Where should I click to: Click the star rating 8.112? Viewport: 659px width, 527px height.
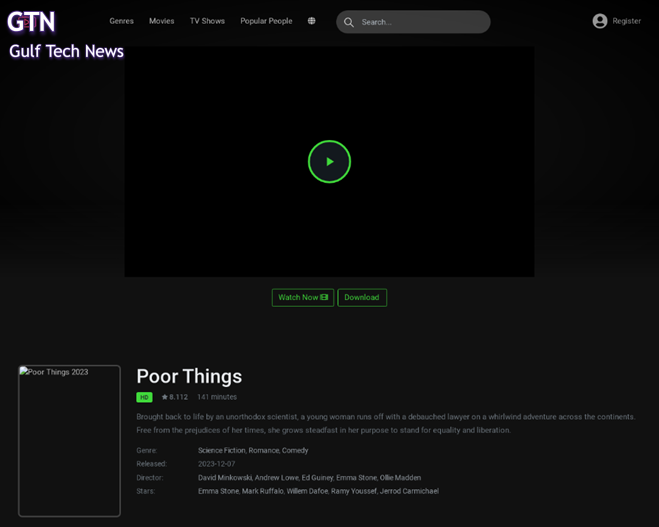click(x=175, y=397)
